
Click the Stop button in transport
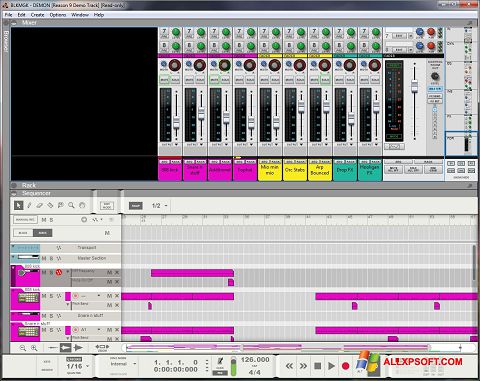318,366
